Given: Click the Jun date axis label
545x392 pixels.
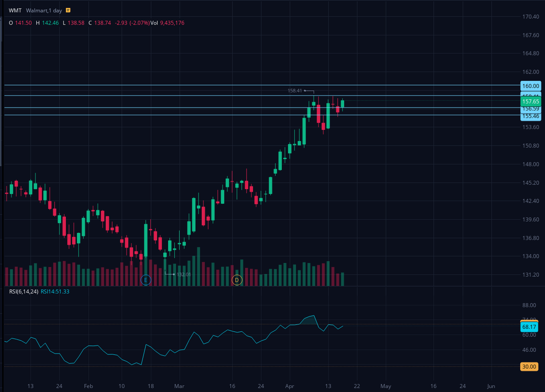Looking at the screenshot, I should pos(490,386).
